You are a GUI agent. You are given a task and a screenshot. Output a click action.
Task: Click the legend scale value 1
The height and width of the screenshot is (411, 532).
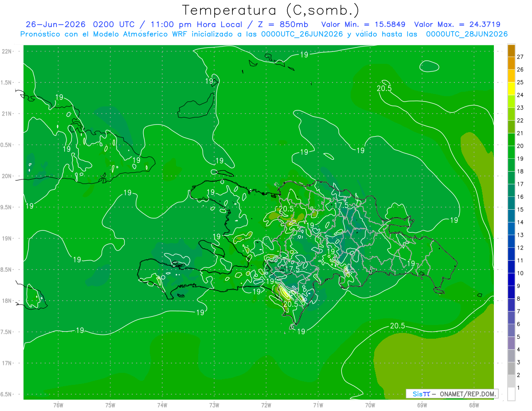point(519,388)
